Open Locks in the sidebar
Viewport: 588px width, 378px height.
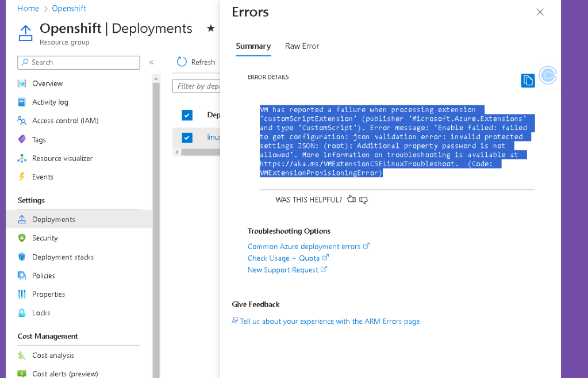coord(41,312)
